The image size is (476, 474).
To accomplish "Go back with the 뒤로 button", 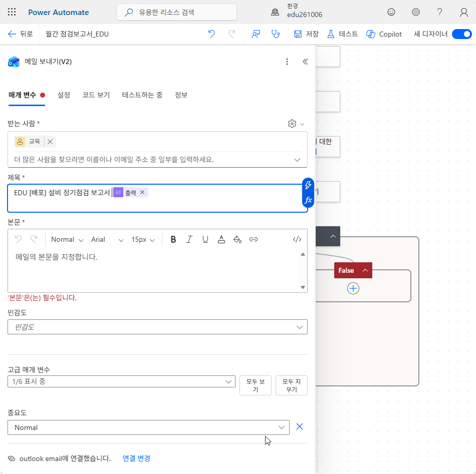I will click(21, 34).
